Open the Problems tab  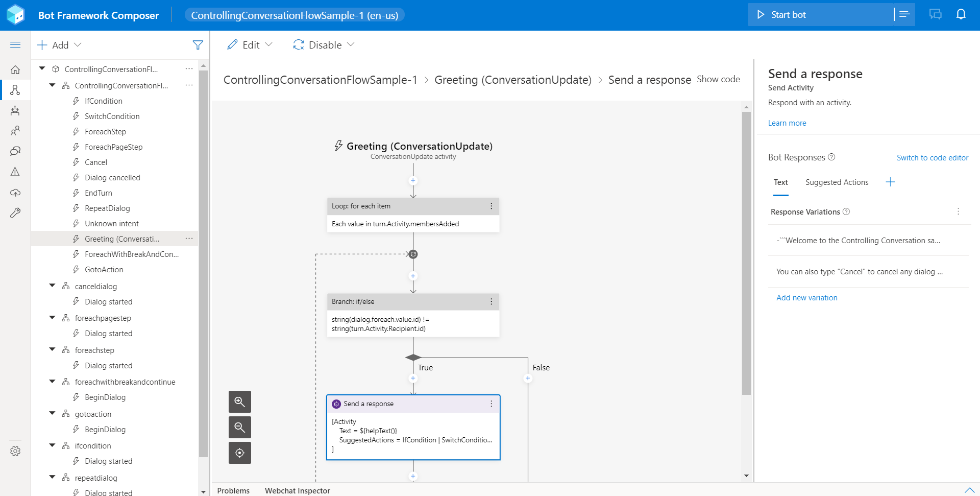[x=233, y=490]
